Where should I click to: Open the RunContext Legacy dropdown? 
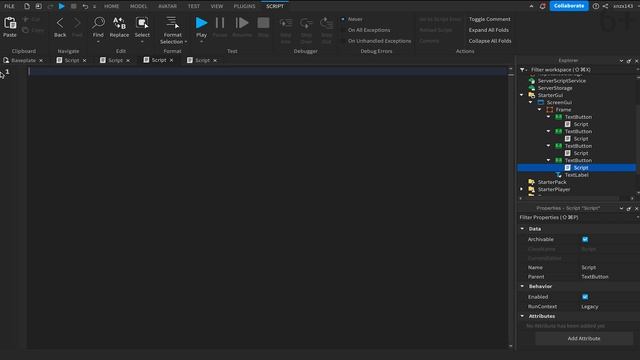click(608, 307)
